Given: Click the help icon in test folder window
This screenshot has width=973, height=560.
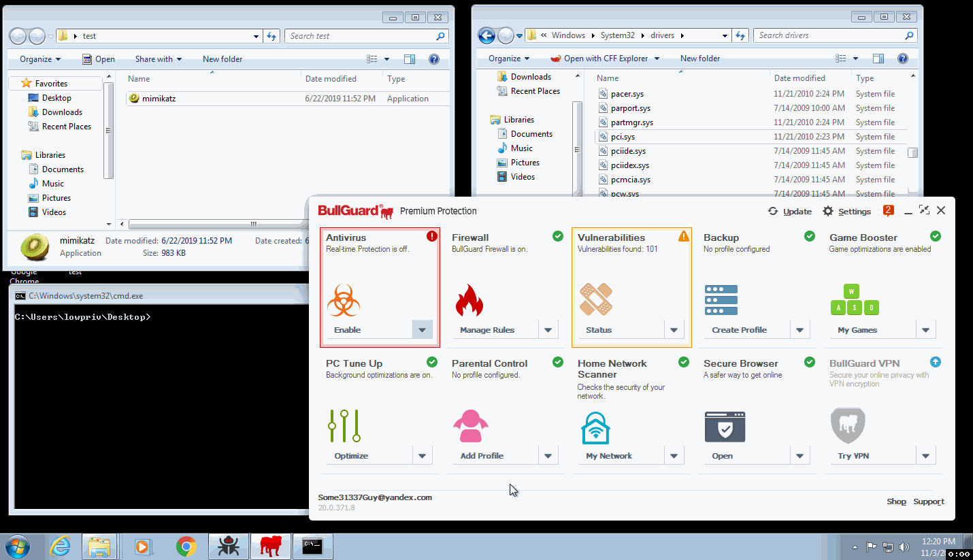Looking at the screenshot, I should click(x=434, y=59).
